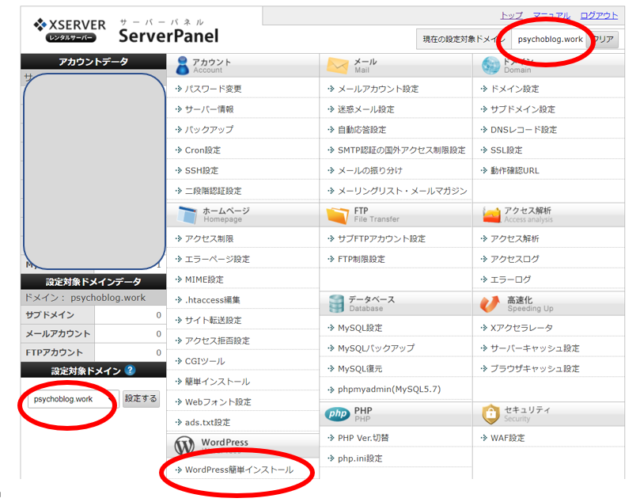Image resolution: width=640 pixels, height=502 pixels.
Task: Click the blue help question mark icon
Action: [130, 370]
